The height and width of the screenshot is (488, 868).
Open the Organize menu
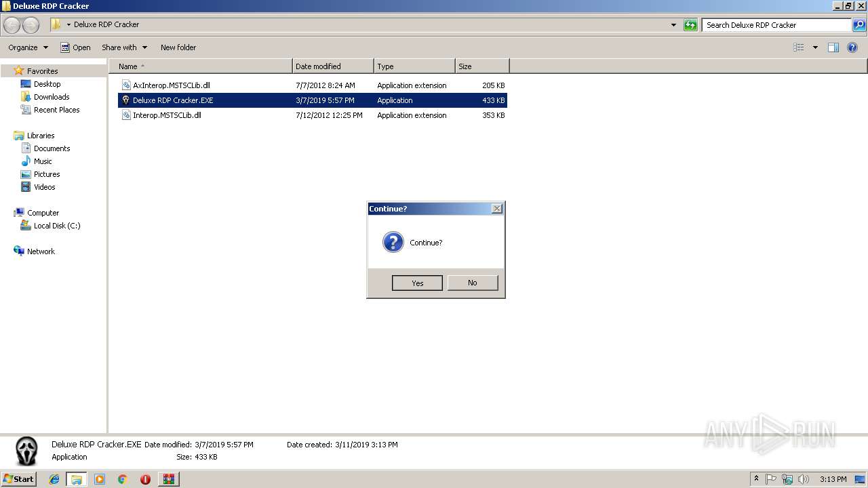click(28, 47)
